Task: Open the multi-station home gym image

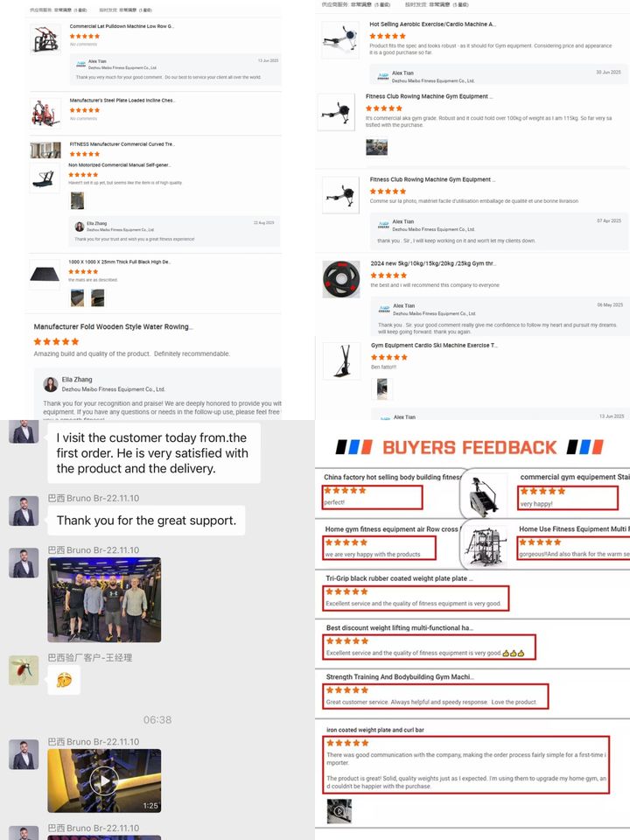Action: [x=486, y=545]
